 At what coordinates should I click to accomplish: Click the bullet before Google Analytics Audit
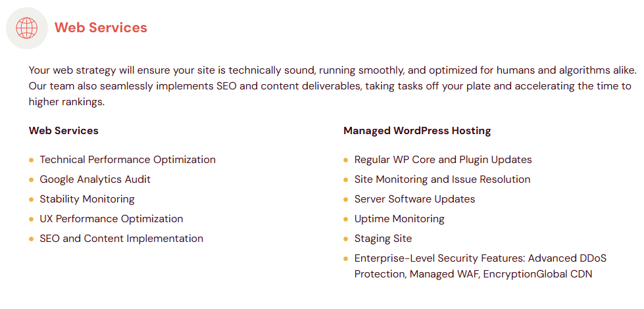click(x=31, y=179)
